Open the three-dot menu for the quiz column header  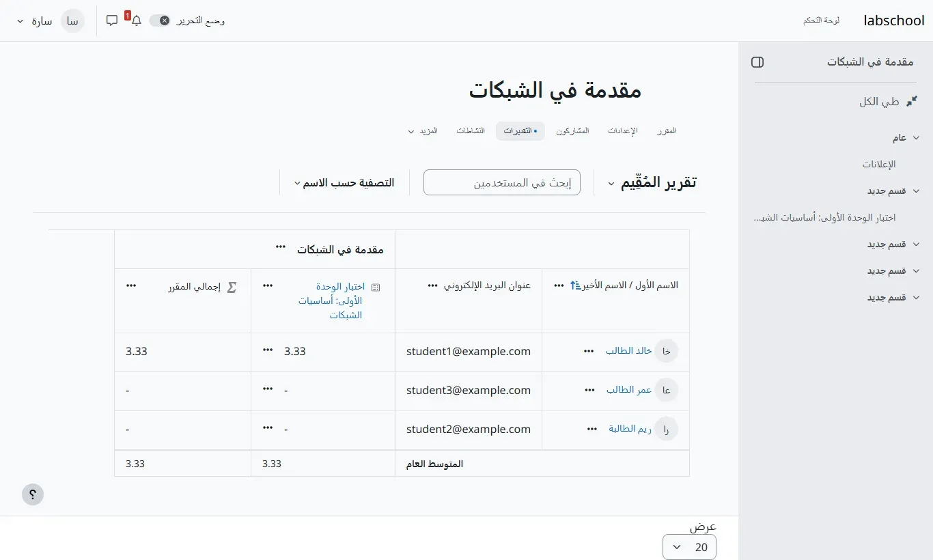point(268,285)
